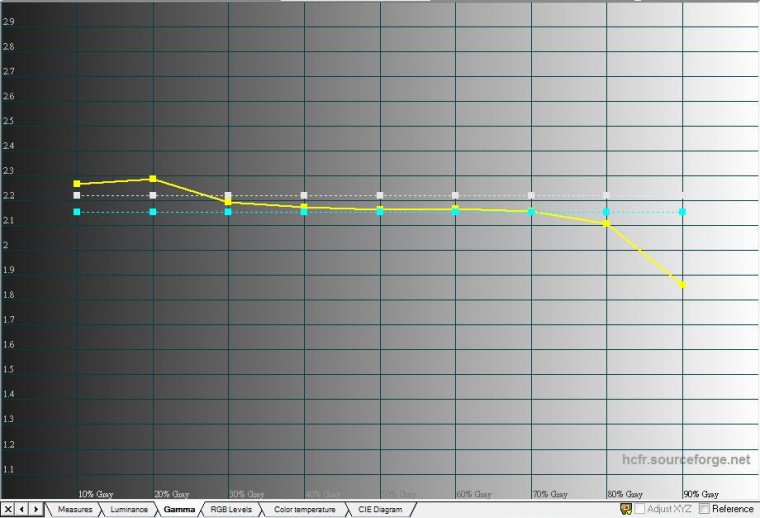Click the 2.2 gamma axis value
This screenshot has width=760, height=518.
point(9,196)
